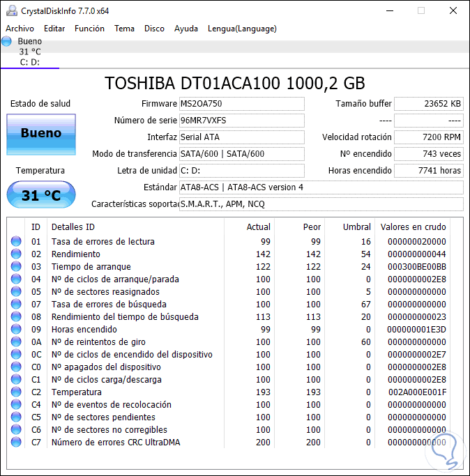Click the status orb for attribute 04

point(16,279)
